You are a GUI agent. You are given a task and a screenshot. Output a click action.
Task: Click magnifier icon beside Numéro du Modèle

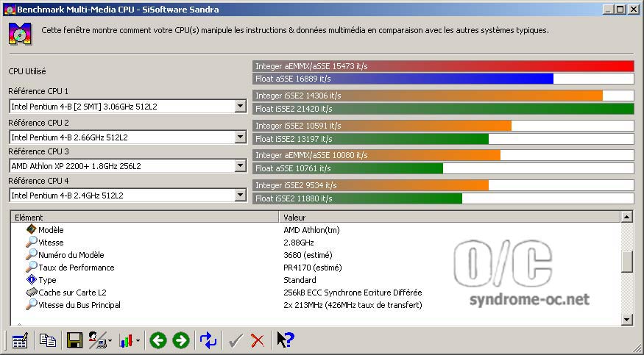pyautogui.click(x=31, y=254)
